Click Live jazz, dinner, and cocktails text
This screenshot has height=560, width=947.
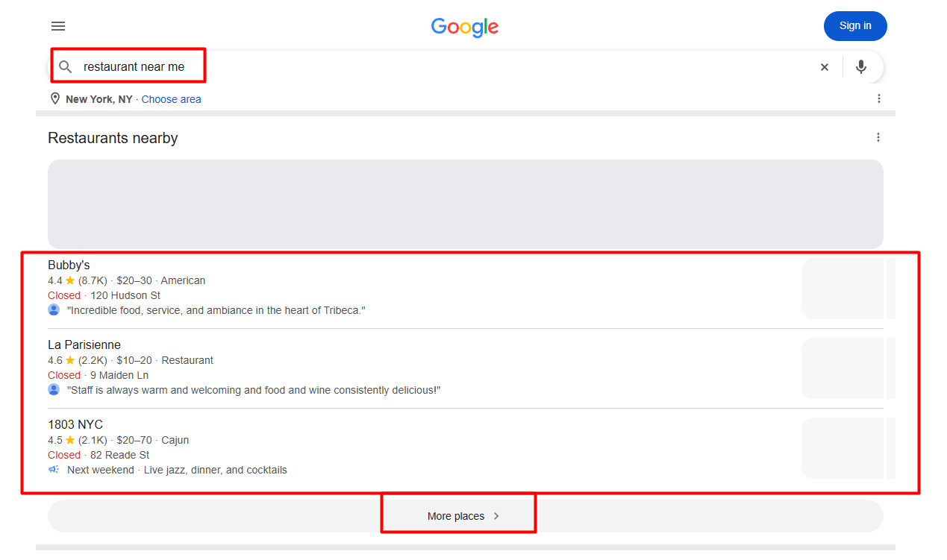216,470
